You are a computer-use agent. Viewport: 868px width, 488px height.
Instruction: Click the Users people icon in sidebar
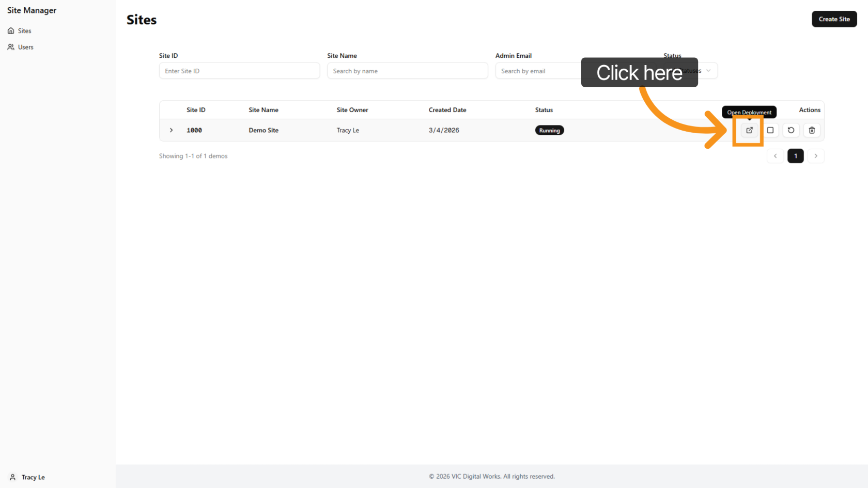pyautogui.click(x=11, y=47)
